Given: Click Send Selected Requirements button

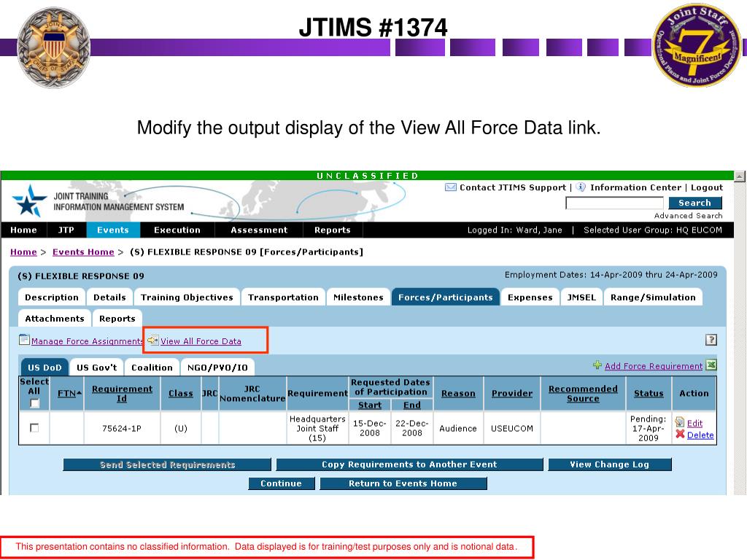Looking at the screenshot, I should tap(167, 464).
